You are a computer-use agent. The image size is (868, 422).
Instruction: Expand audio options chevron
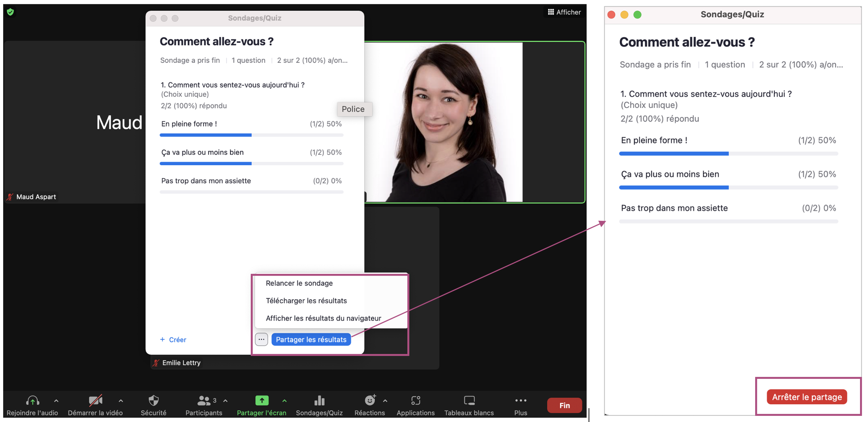click(x=56, y=401)
